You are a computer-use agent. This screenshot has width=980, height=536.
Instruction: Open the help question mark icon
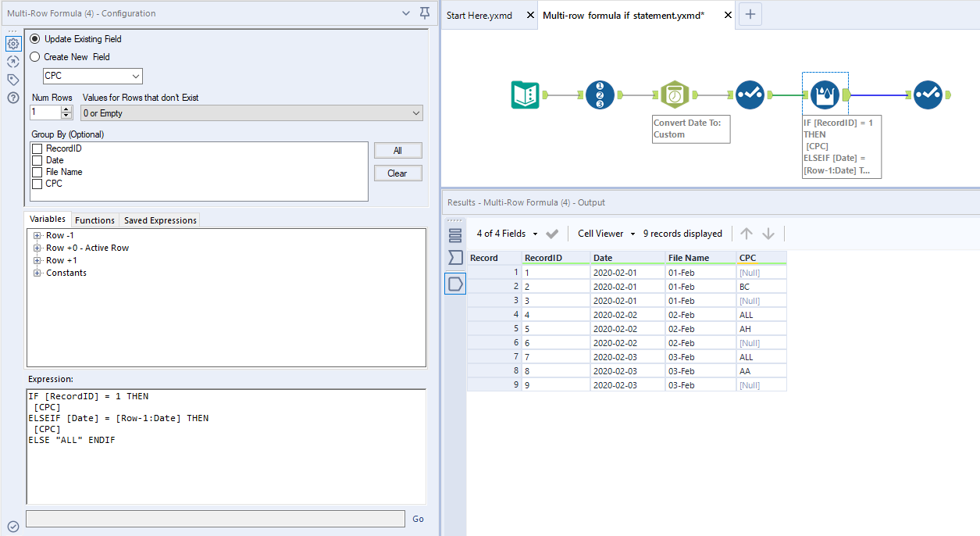(x=12, y=98)
